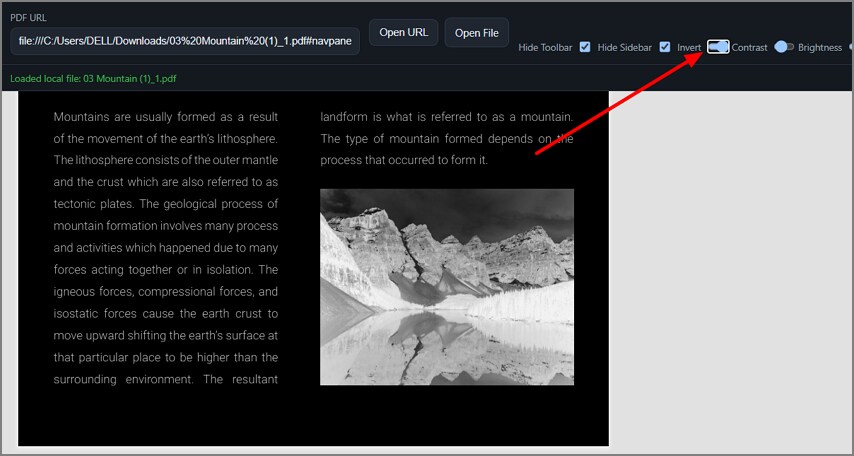Click the Open URL button

click(x=404, y=32)
